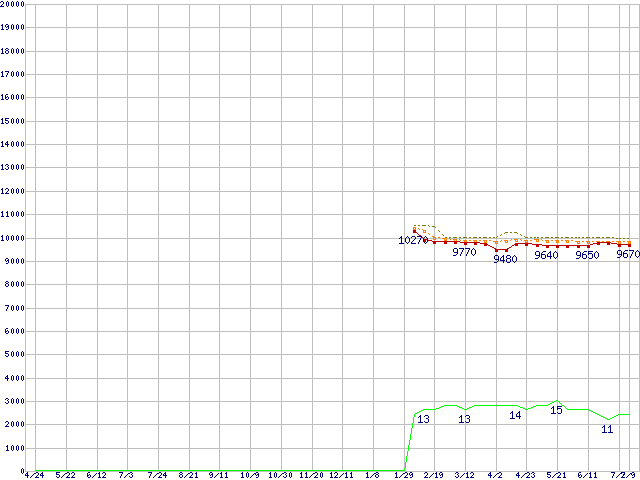
Task: Click the volume label 11
Action: point(607,429)
